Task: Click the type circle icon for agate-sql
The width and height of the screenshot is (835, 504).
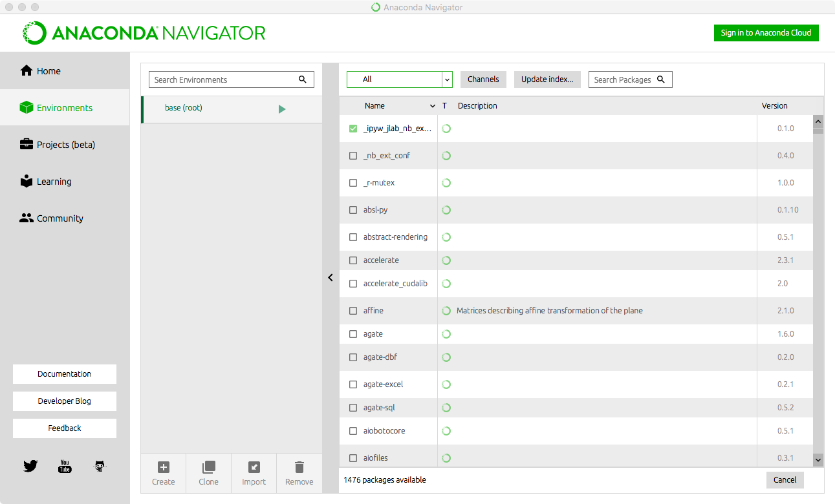Action: [446, 408]
